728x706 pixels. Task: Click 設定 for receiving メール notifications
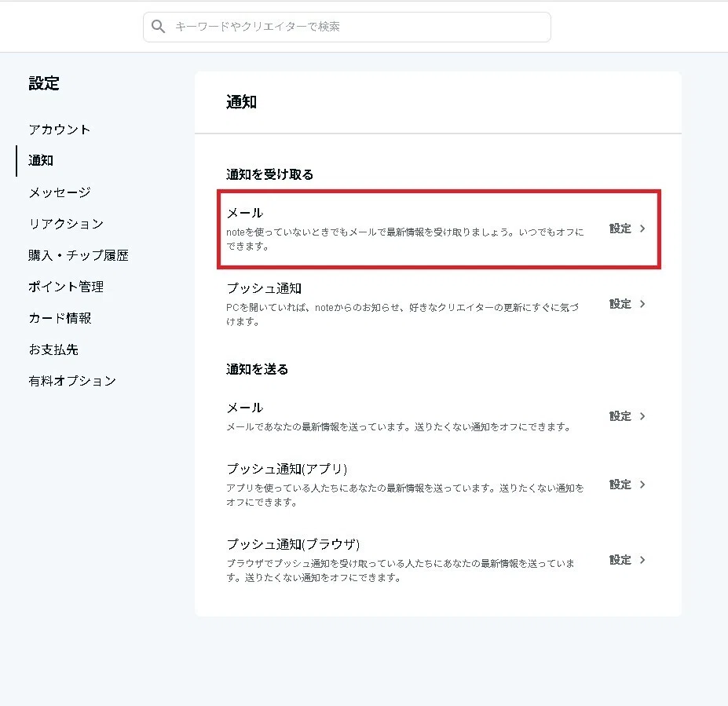(620, 229)
